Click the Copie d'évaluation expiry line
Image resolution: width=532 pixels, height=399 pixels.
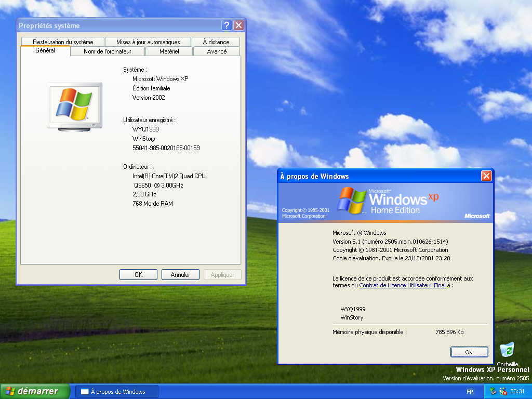[x=391, y=258]
